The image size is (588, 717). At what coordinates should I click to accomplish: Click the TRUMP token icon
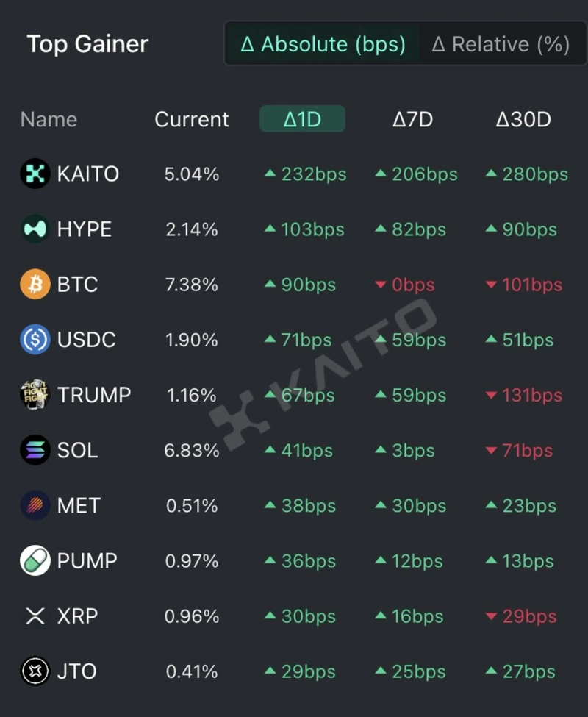[35, 395]
